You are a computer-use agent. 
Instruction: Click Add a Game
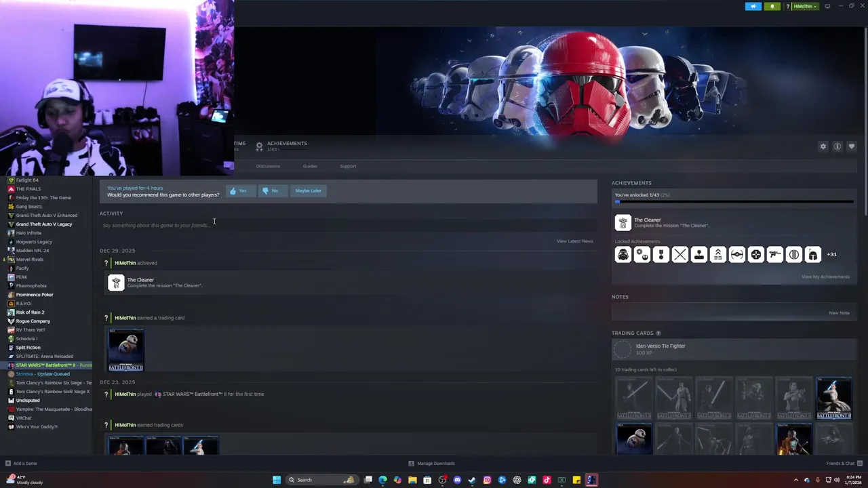pos(21,464)
